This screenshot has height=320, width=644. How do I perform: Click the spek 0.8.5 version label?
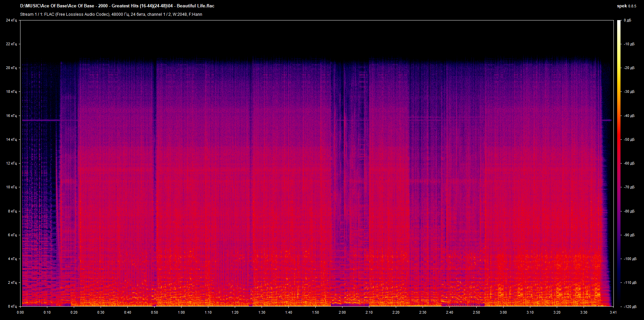[x=626, y=6]
